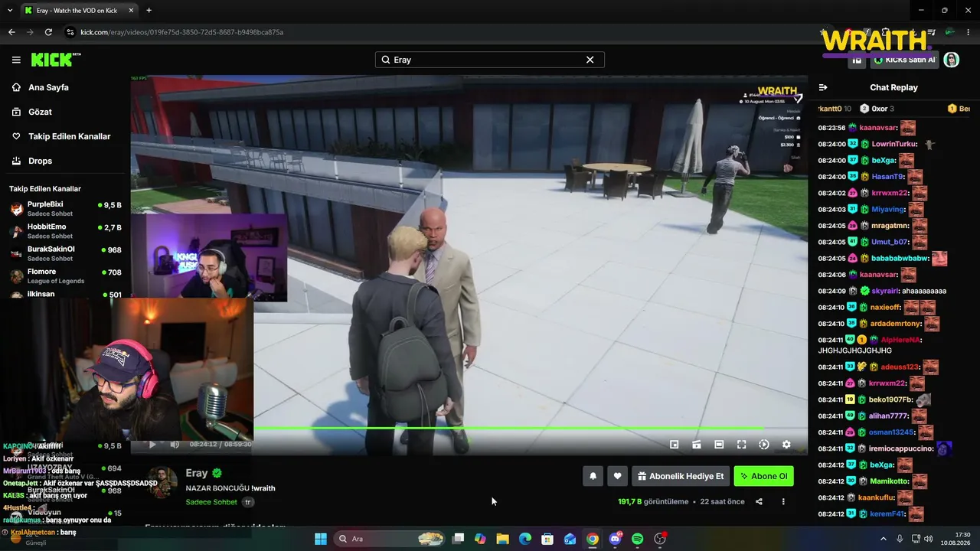Open PurpleBixi followed channel

[65, 209]
